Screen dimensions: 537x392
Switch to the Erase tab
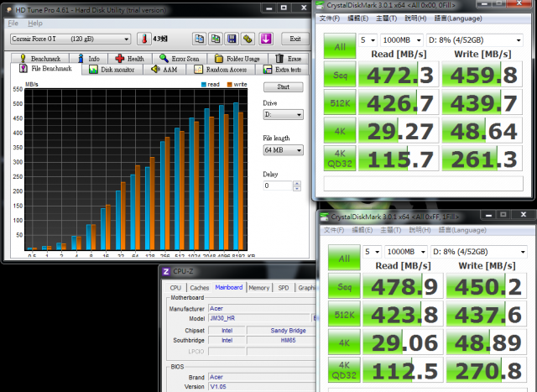[289, 58]
